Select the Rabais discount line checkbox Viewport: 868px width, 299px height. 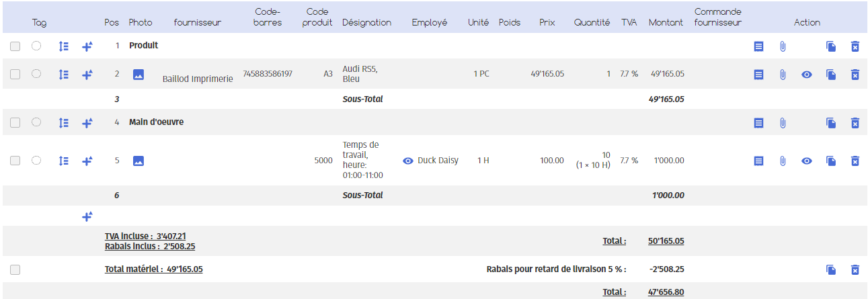15,269
